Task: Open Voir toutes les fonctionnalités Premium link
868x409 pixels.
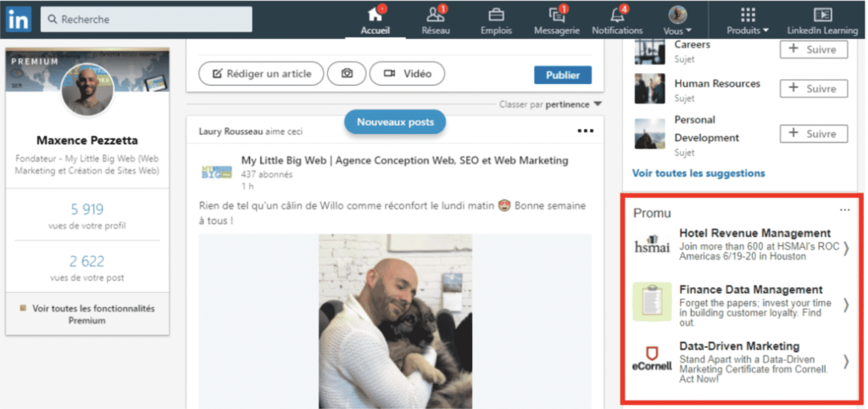Action: (88, 314)
